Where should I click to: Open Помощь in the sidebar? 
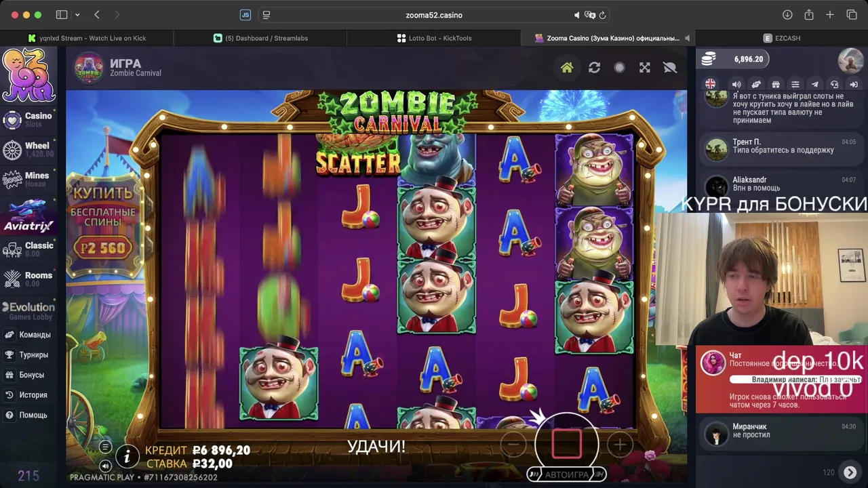coord(28,415)
